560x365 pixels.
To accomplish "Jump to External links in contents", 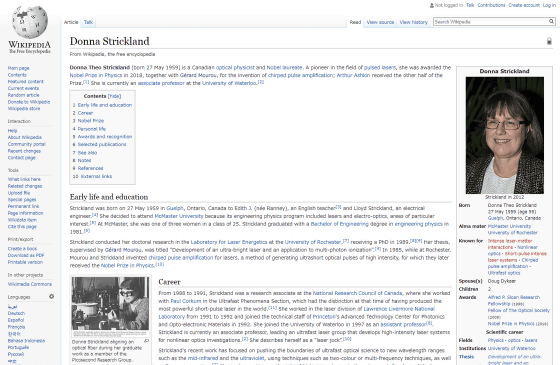I will pyautogui.click(x=96, y=176).
